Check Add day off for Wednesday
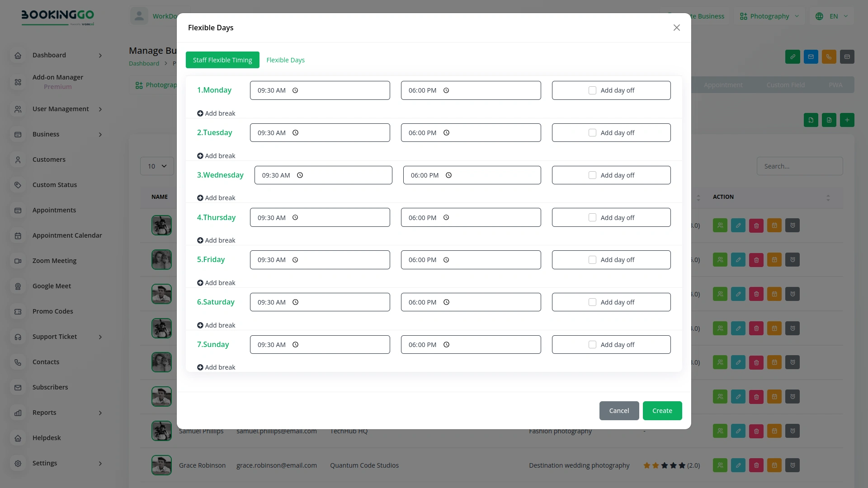The height and width of the screenshot is (488, 868). tap(592, 175)
